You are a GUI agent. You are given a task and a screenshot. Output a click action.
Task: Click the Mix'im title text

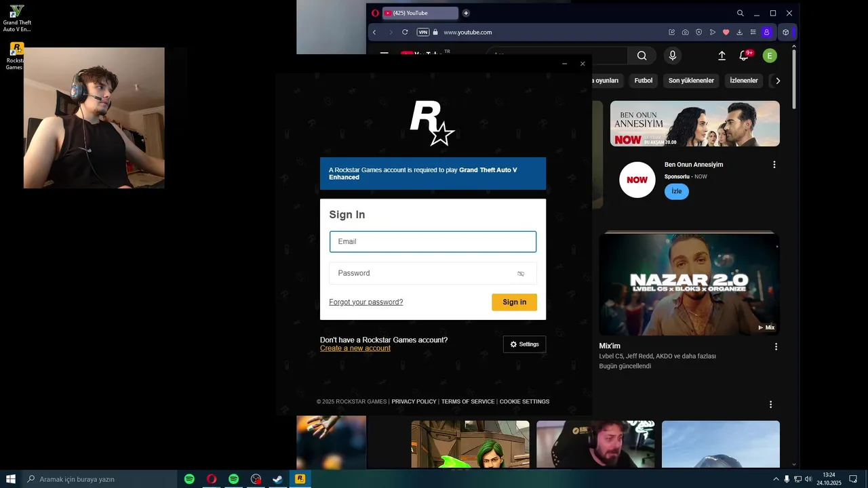(610, 346)
